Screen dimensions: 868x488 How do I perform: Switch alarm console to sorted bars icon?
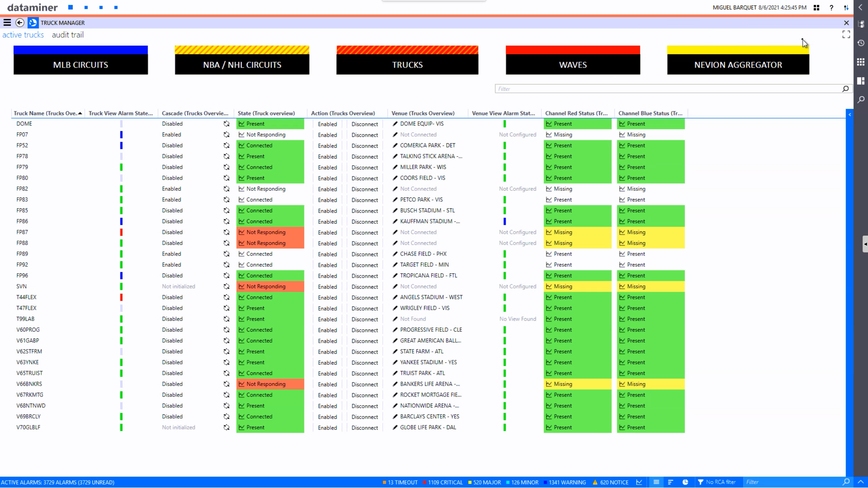(x=670, y=482)
